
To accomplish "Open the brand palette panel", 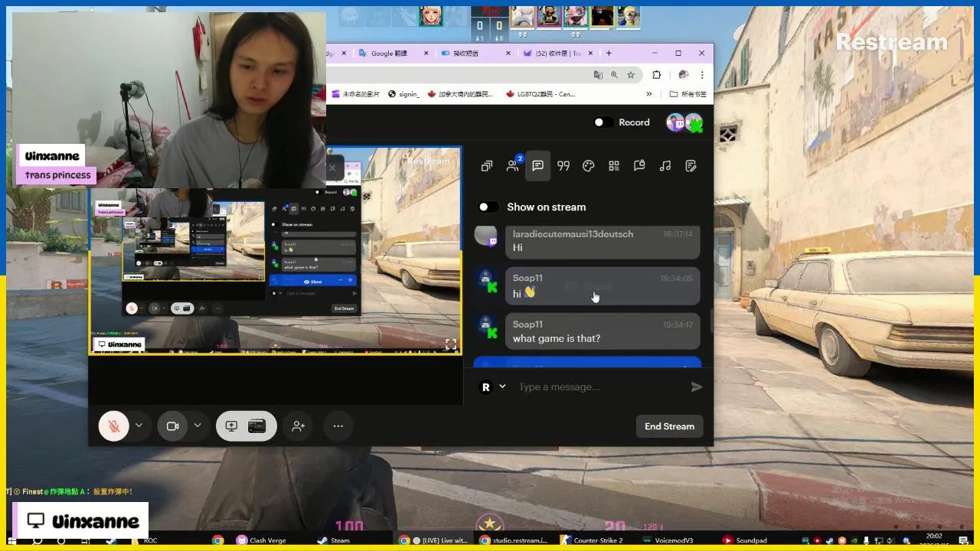I will click(x=589, y=166).
